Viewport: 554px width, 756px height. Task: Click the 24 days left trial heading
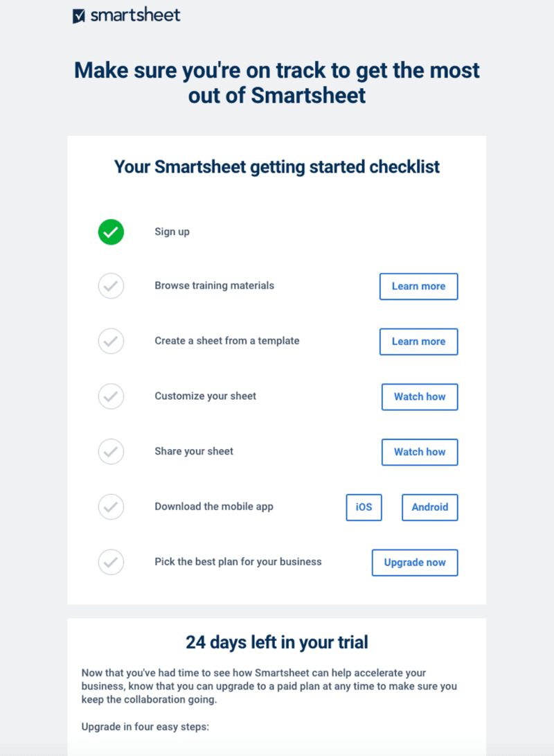[276, 642]
